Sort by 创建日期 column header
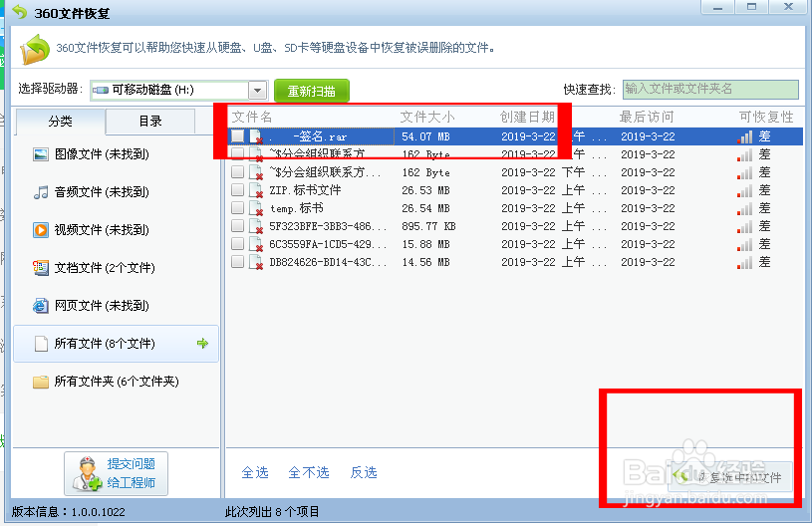This screenshot has width=812, height=526. [x=527, y=117]
